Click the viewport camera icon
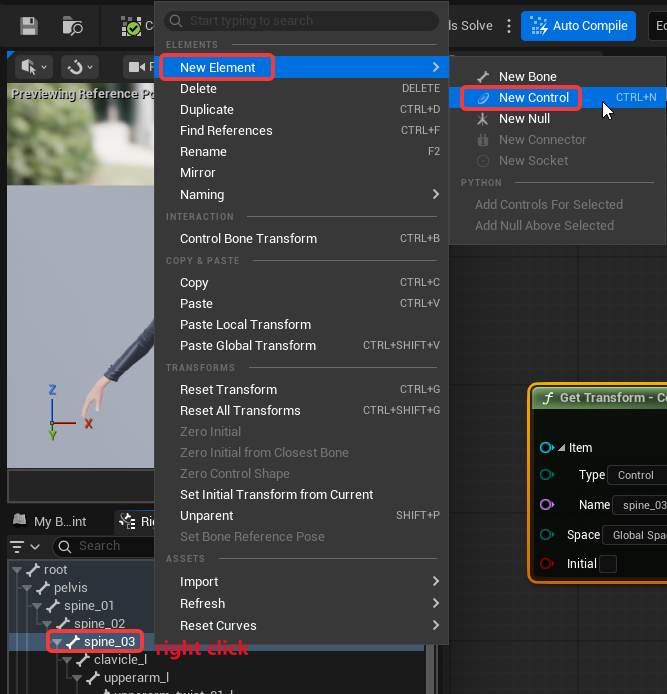 click(x=137, y=67)
